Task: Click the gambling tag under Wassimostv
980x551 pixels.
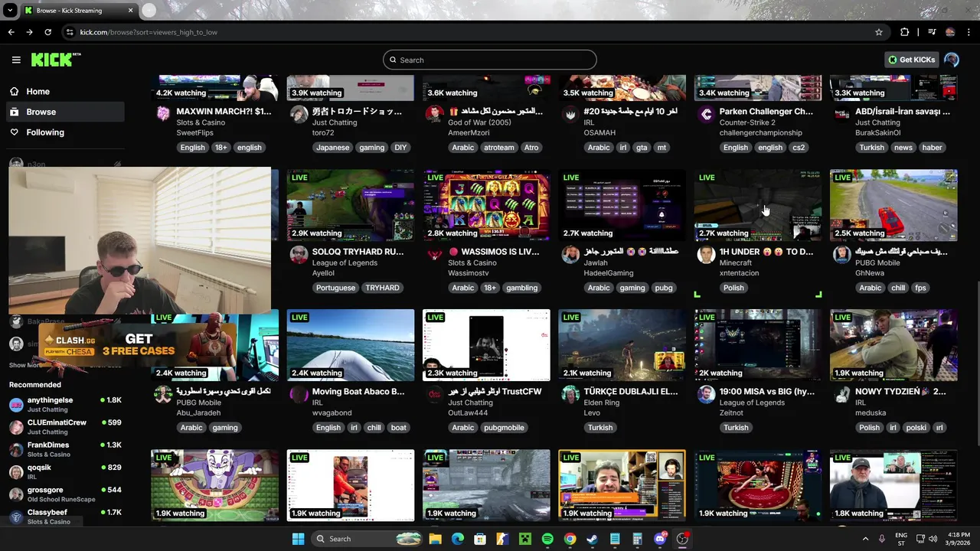Action: coord(522,288)
